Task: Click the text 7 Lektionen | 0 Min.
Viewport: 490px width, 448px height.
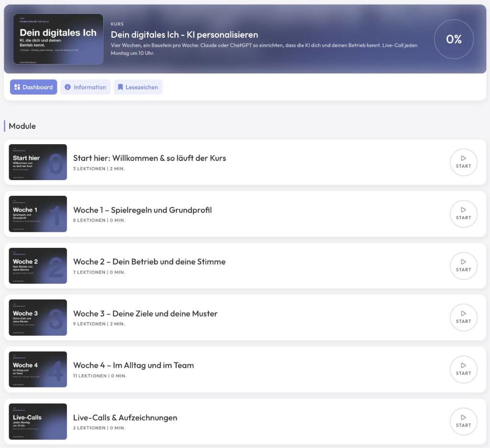Action: point(99,272)
